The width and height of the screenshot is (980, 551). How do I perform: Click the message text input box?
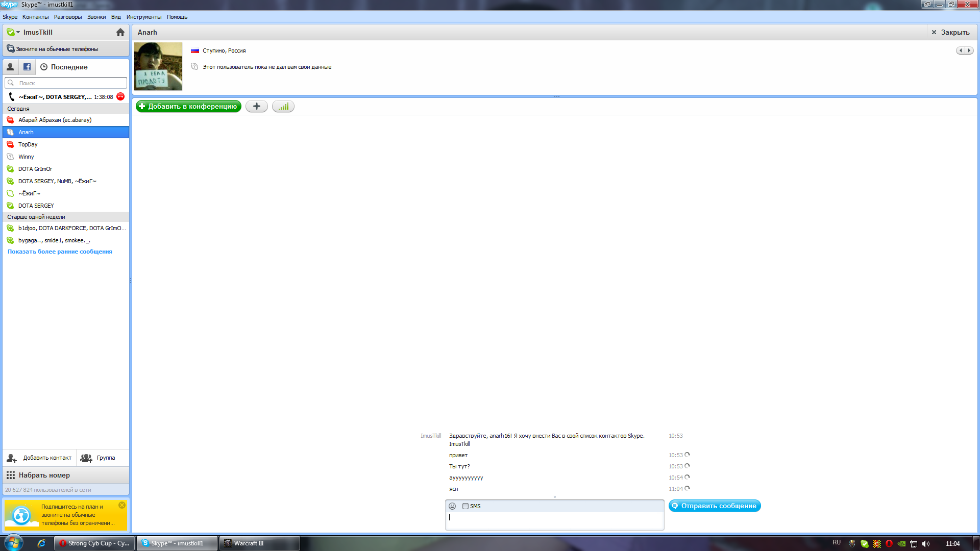(555, 521)
